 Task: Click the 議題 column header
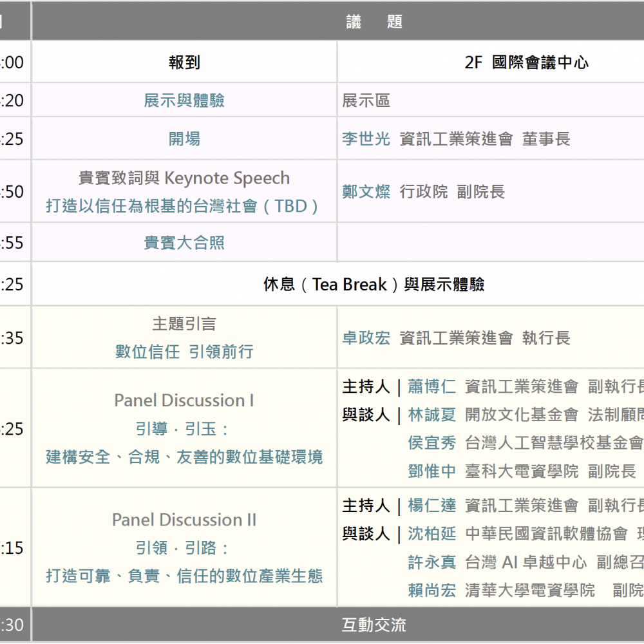(374, 22)
